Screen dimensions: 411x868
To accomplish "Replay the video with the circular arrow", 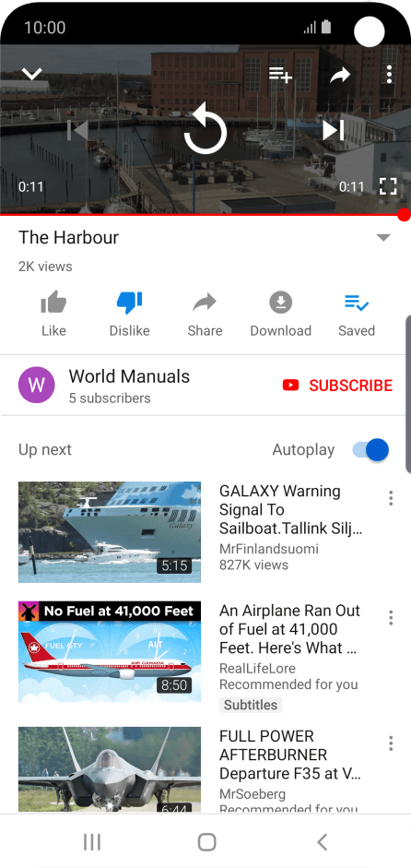I will [x=205, y=129].
